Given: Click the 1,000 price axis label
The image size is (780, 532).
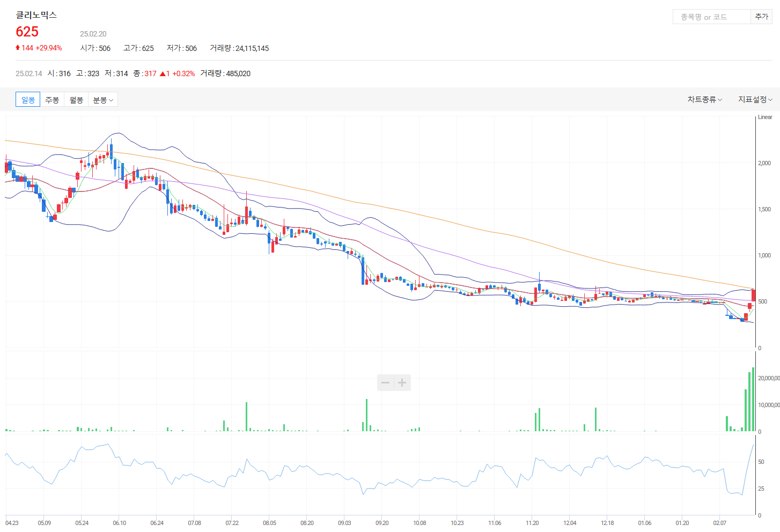Looking at the screenshot, I should point(764,255).
